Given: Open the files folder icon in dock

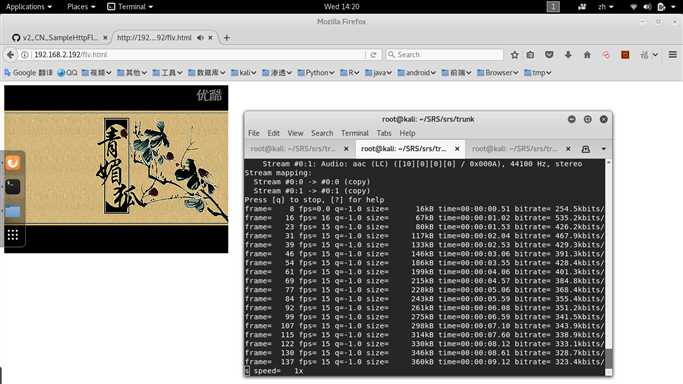Looking at the screenshot, I should (x=13, y=212).
